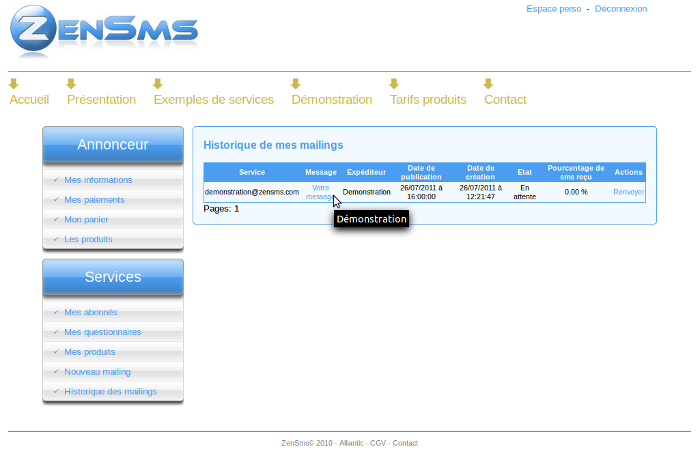The image size is (700, 462).
Task: Click Renvoyer action in mailing row
Action: pos(628,191)
